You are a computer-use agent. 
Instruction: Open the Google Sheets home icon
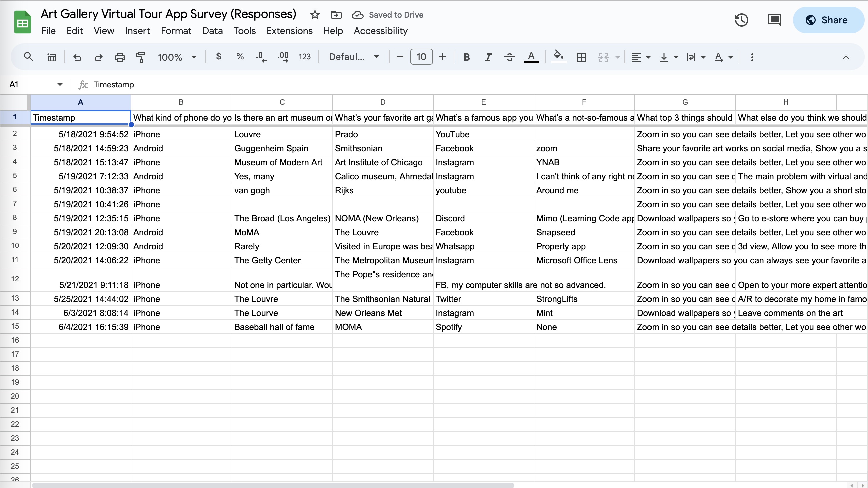click(23, 22)
